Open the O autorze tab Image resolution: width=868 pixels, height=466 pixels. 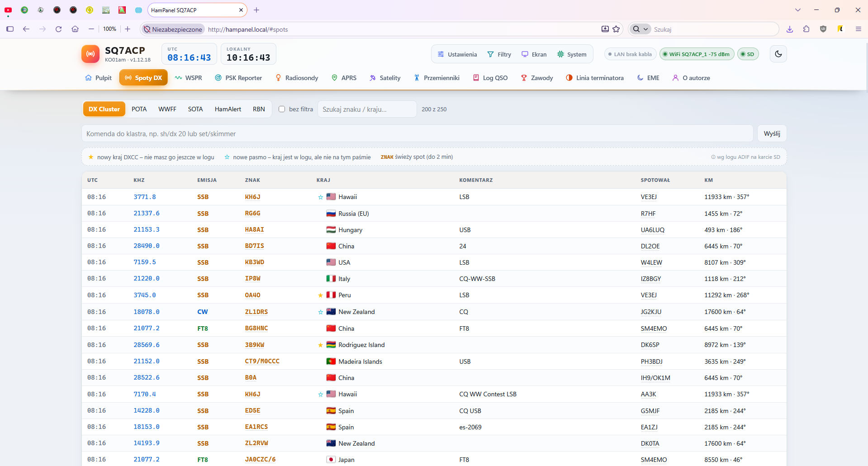tap(691, 78)
